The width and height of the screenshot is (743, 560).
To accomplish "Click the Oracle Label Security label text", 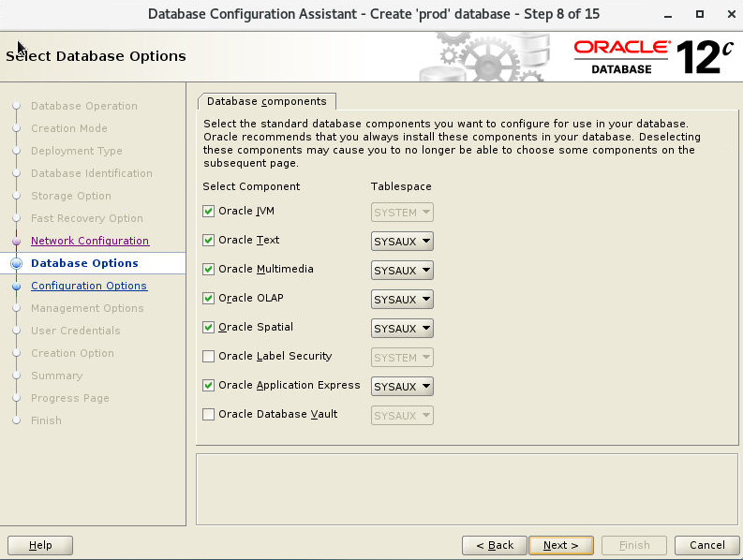I will coord(275,356).
